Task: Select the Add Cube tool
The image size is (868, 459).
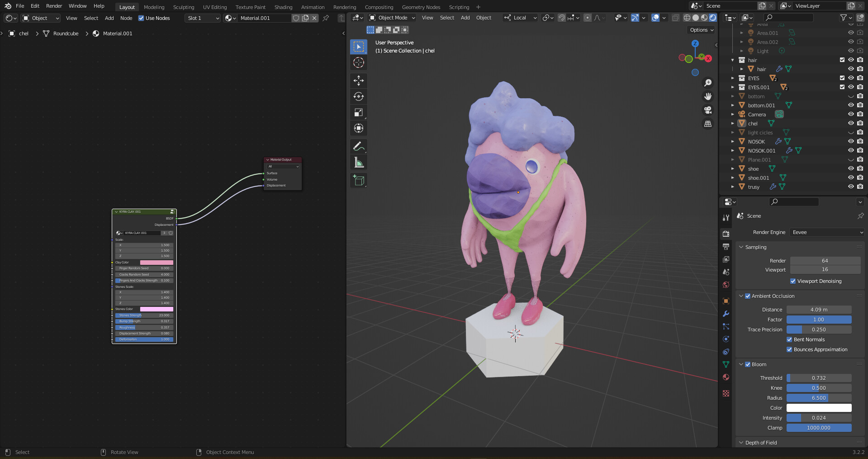Action: 359,180
